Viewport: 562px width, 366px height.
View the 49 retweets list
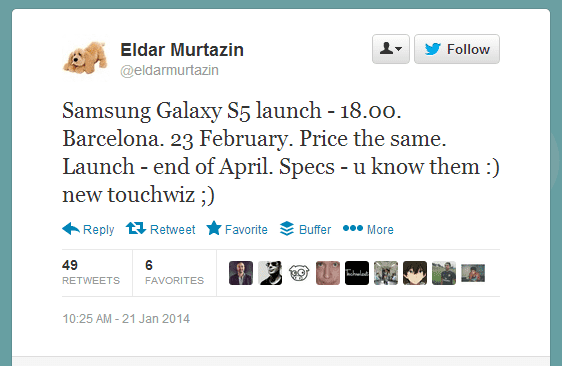click(x=91, y=272)
